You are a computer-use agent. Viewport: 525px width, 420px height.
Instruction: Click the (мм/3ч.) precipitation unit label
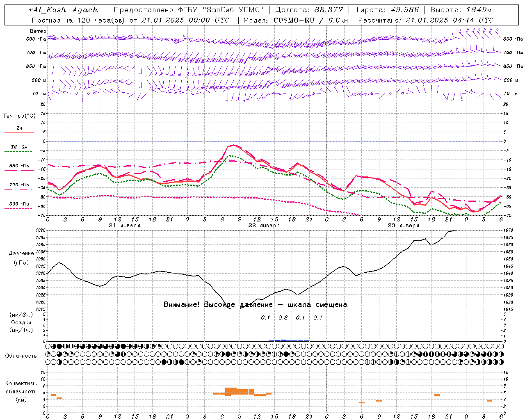coord(21,315)
